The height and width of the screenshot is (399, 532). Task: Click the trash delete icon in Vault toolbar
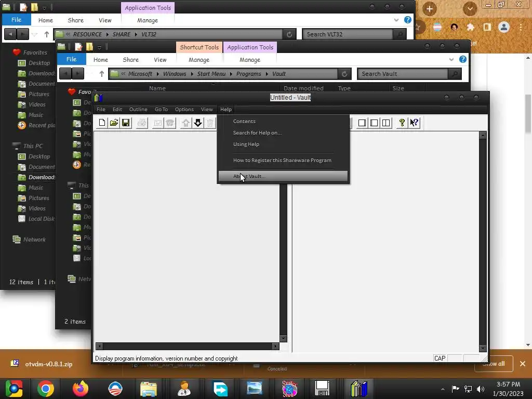[210, 123]
